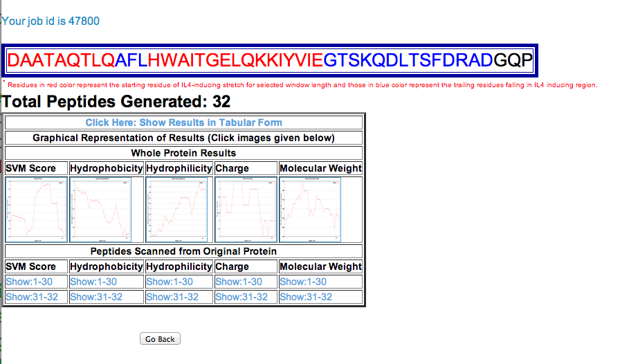Viewport: 620px width, 364px height.
Task: Open the Charge graph thumbnail
Action: [246, 210]
